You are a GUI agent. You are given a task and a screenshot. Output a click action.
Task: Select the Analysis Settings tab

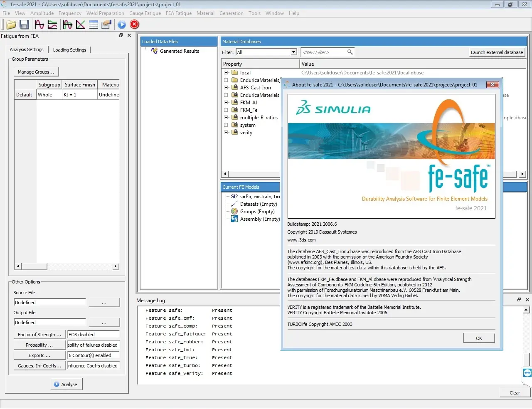point(27,49)
